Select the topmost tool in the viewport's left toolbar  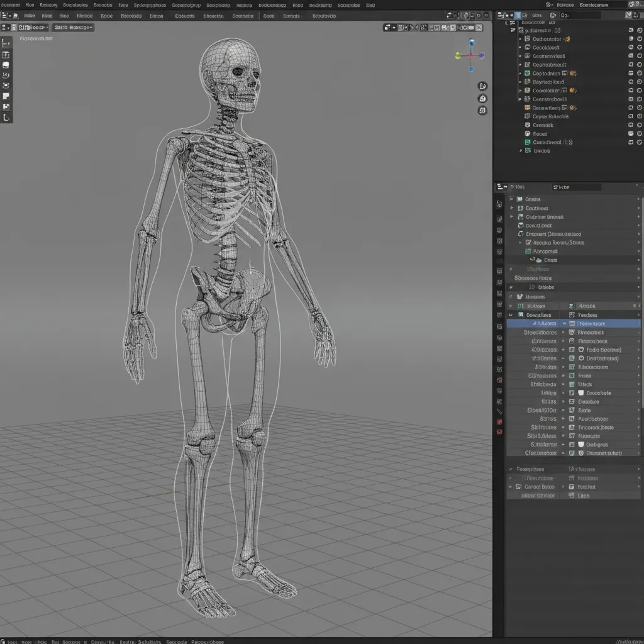[6, 43]
